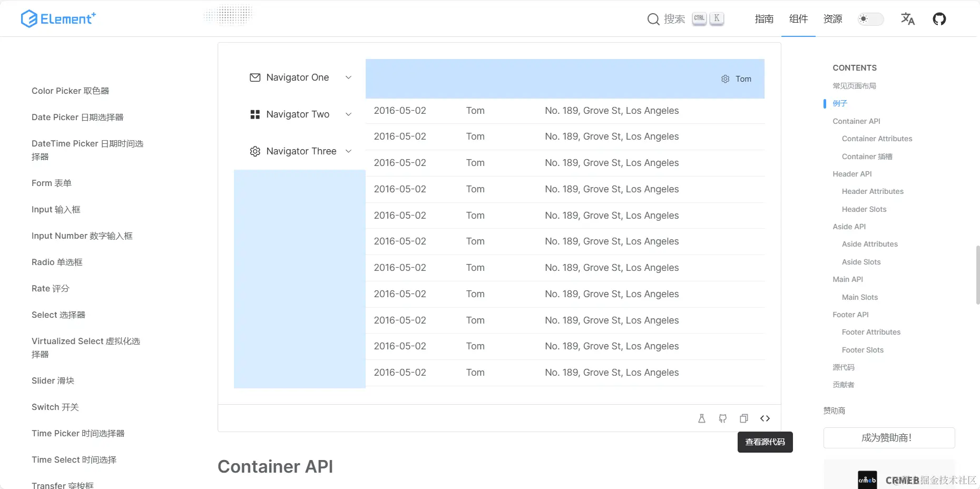
Task: Open the 组件 components tab
Action: tap(798, 19)
